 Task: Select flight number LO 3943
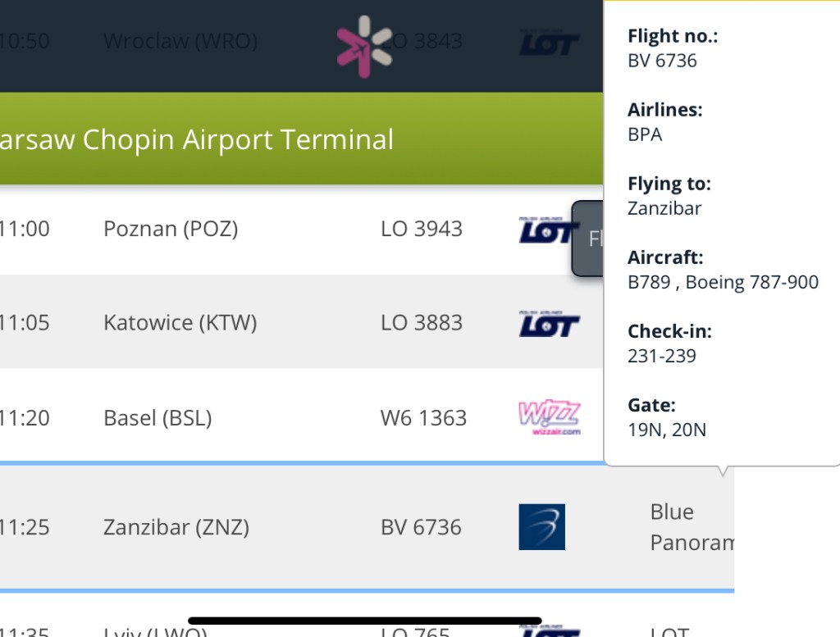pos(422,230)
